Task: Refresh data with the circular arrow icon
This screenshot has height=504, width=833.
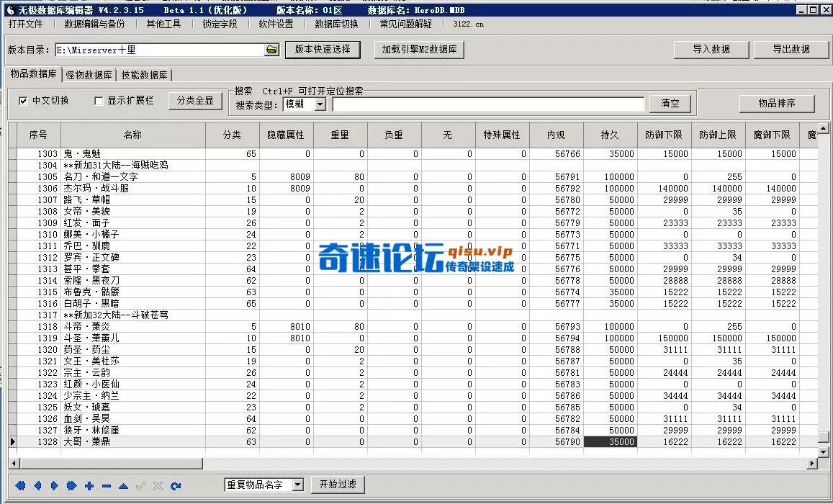Action: 175,486
